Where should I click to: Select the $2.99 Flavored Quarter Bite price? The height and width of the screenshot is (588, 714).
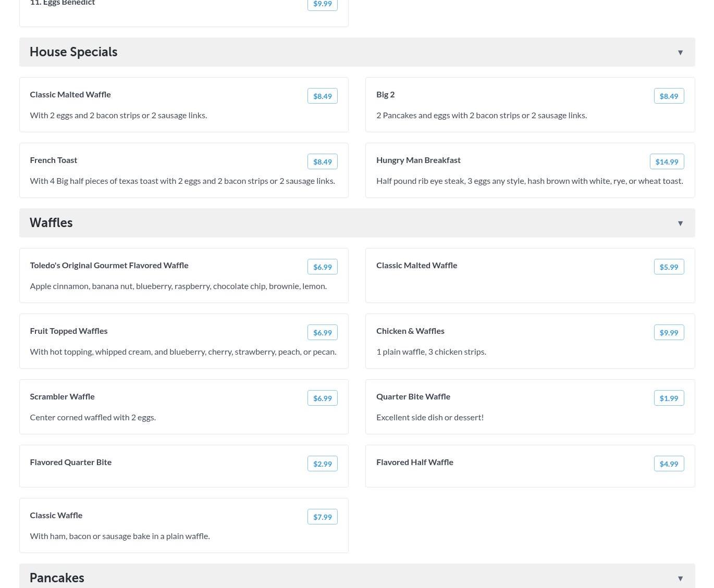click(x=322, y=464)
